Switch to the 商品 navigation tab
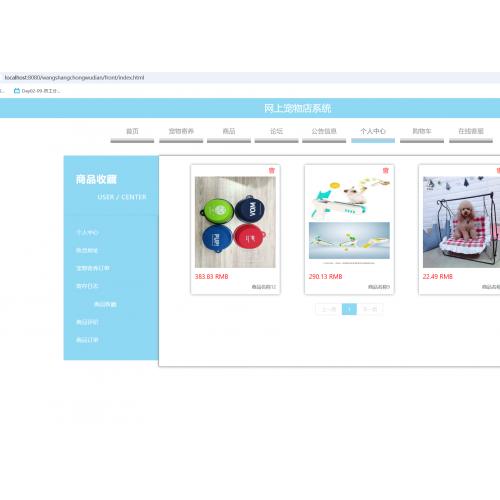The height and width of the screenshot is (500, 500). [229, 131]
